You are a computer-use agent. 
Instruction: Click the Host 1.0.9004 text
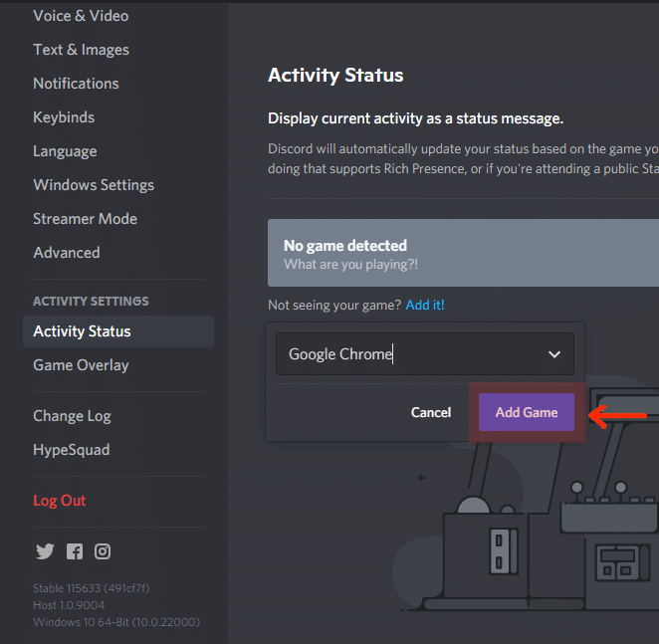point(69,605)
